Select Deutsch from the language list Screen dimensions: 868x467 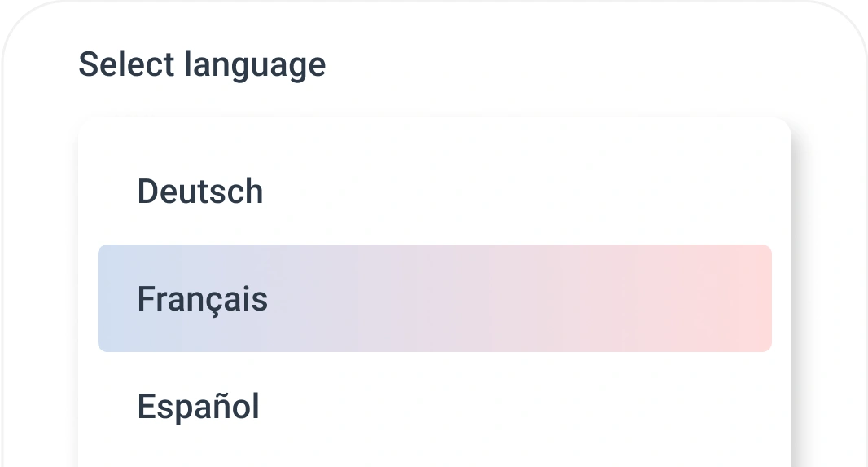click(x=200, y=192)
